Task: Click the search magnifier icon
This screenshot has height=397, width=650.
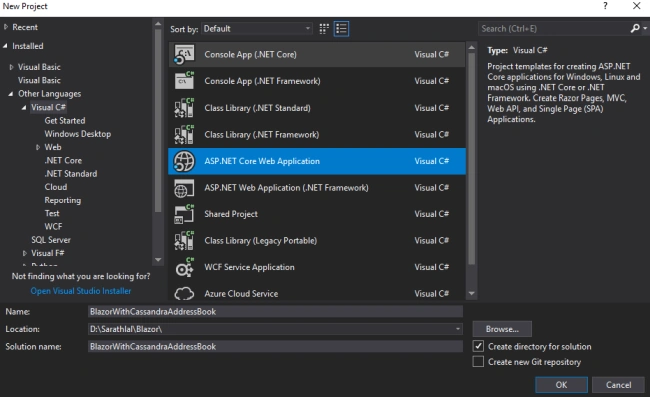Action: click(635, 29)
